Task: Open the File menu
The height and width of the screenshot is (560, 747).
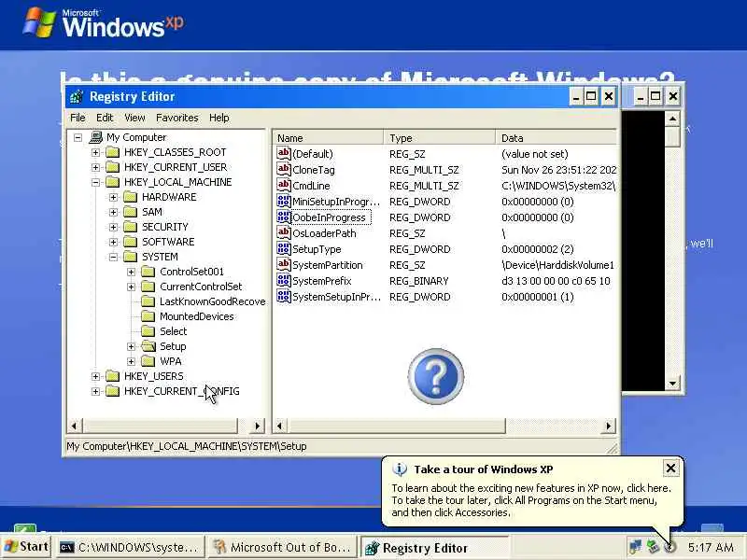Action: (78, 118)
